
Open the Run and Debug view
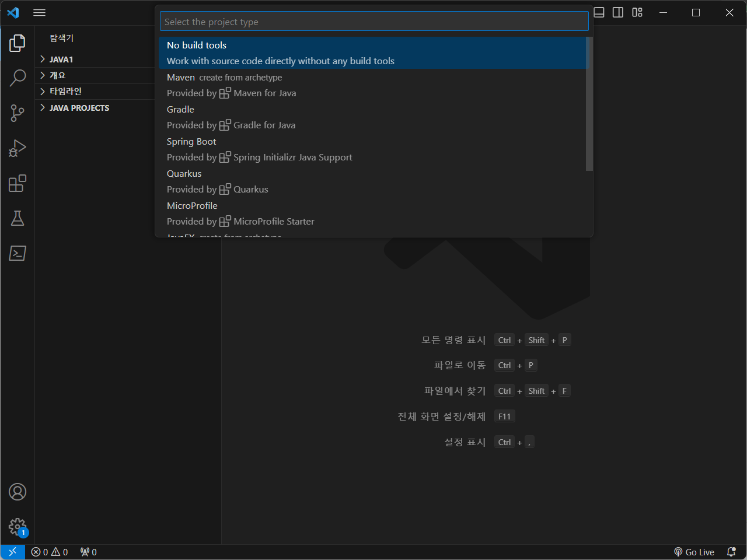18,148
